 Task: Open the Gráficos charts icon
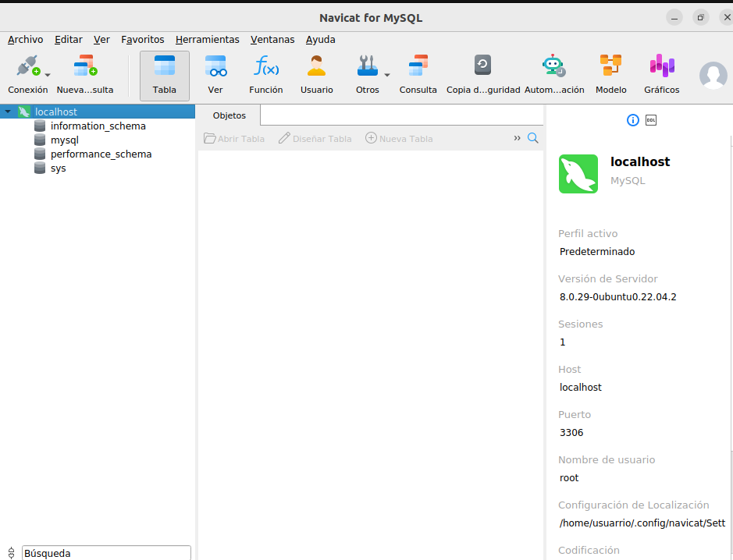point(661,66)
